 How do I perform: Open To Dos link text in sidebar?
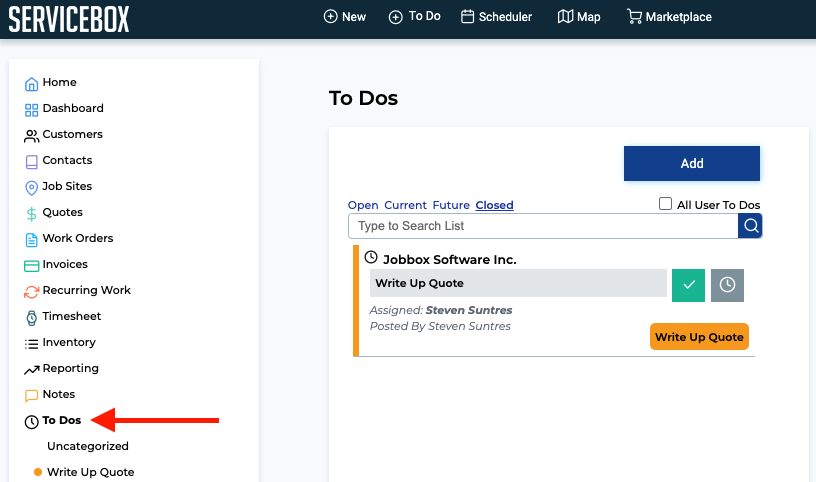(61, 421)
